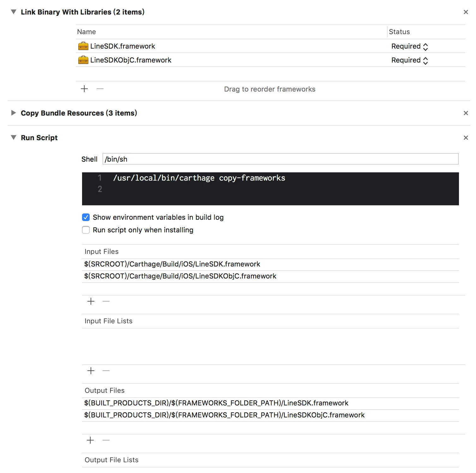The image size is (476, 473).
Task: Add an entry under Input File Lists
Action: click(91, 371)
